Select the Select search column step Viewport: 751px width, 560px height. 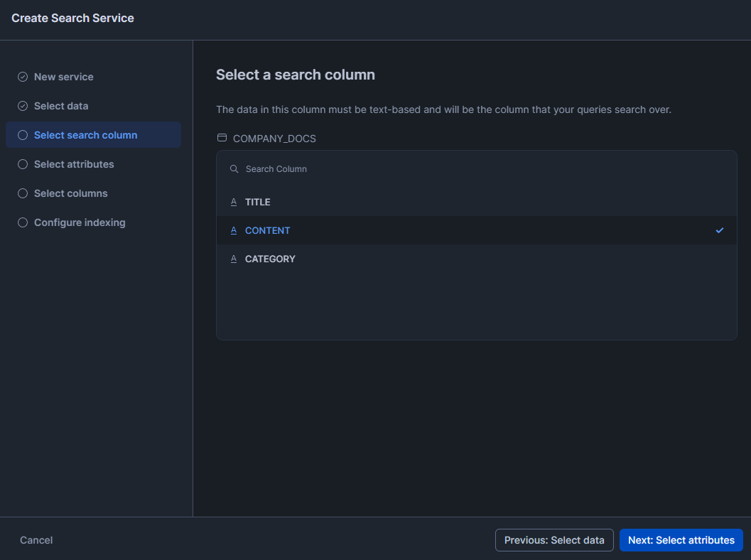point(85,134)
